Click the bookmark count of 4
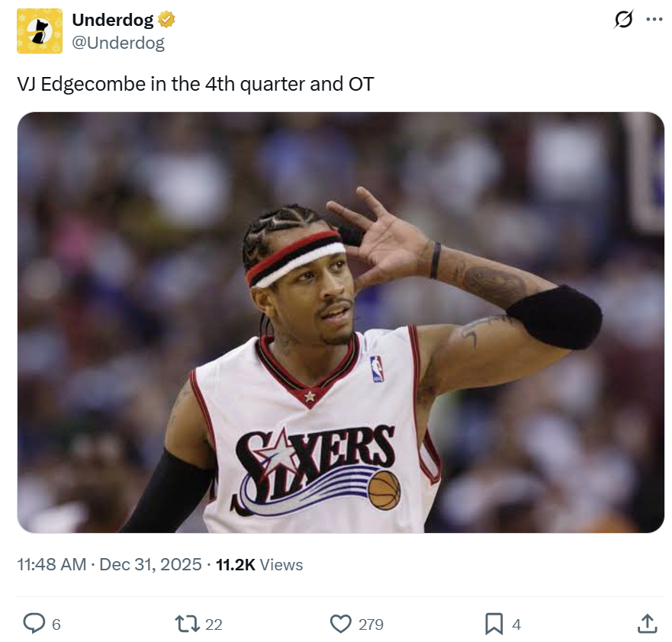 coord(516,624)
